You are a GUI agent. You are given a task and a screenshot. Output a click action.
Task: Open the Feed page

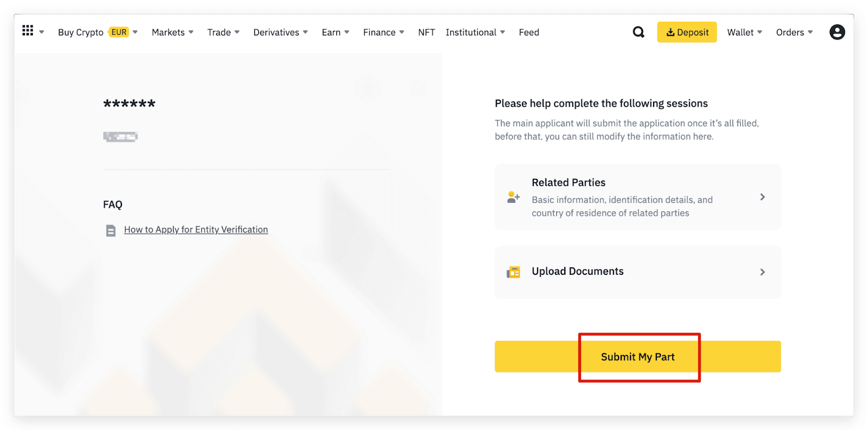528,33
